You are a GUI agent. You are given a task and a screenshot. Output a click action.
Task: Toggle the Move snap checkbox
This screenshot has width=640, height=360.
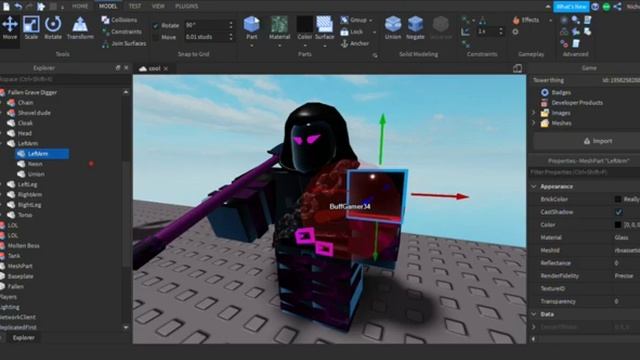[155, 37]
